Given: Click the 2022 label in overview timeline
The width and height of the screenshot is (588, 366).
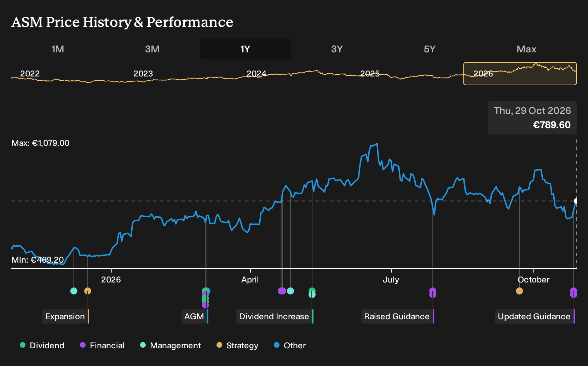Looking at the screenshot, I should tap(30, 74).
